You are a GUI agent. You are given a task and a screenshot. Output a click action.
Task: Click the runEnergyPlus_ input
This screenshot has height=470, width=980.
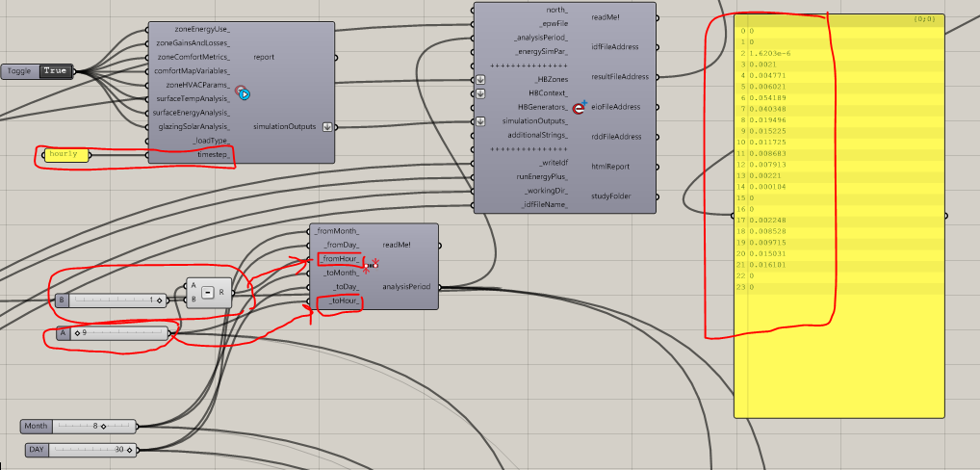[x=543, y=177]
